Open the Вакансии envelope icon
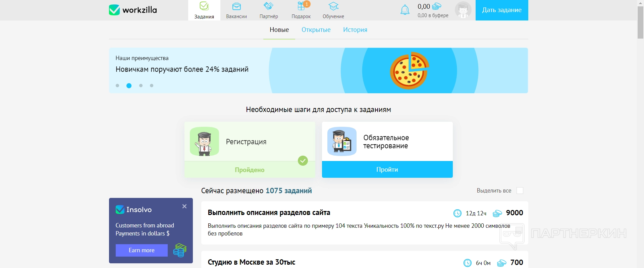This screenshot has height=268, width=644. (236, 6)
